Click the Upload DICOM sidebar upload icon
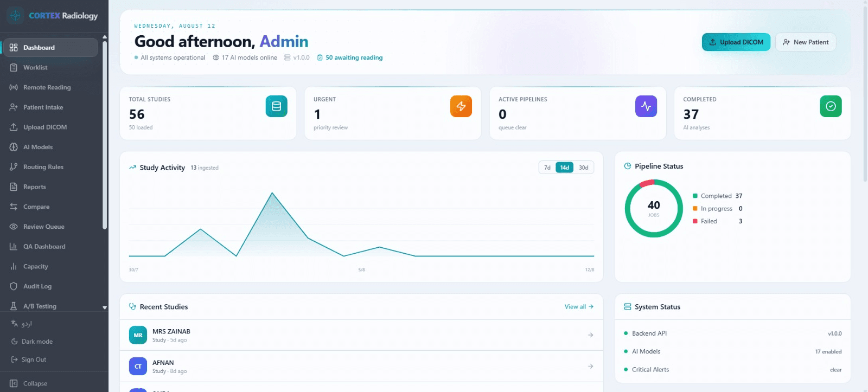This screenshot has width=868, height=392. 14,127
